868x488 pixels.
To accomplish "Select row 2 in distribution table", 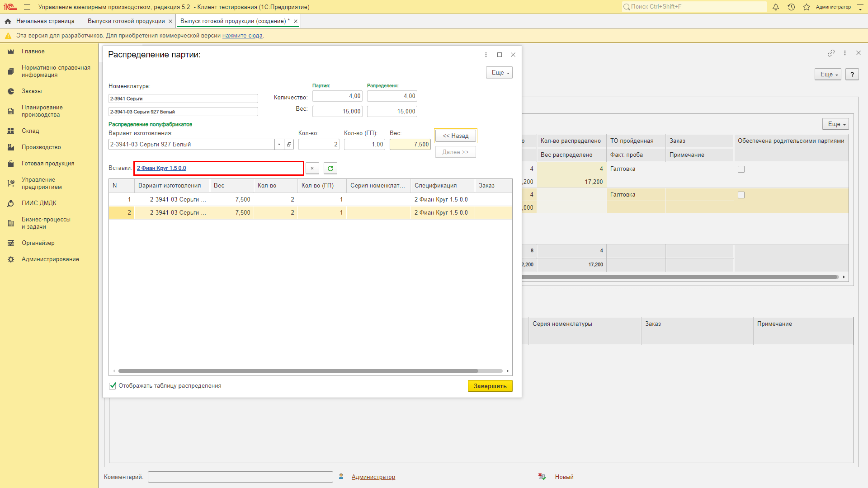I will pyautogui.click(x=311, y=213).
